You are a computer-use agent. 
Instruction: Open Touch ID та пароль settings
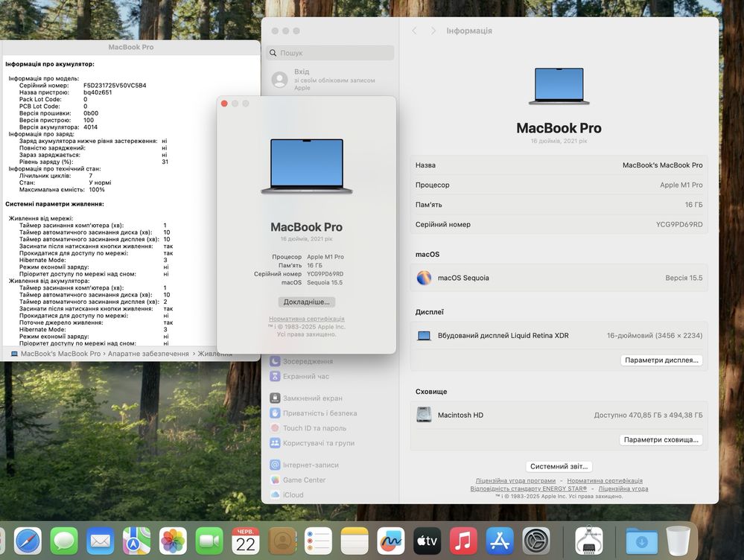[308, 428]
